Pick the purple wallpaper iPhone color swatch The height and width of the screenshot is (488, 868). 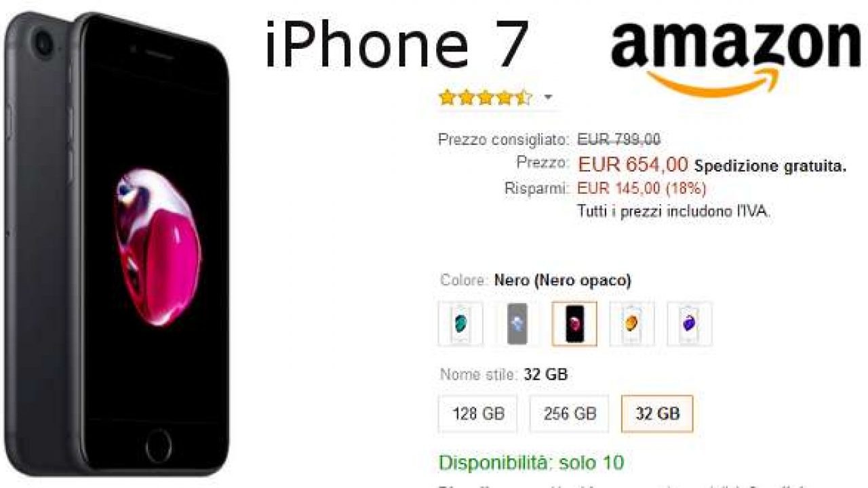pos(690,324)
